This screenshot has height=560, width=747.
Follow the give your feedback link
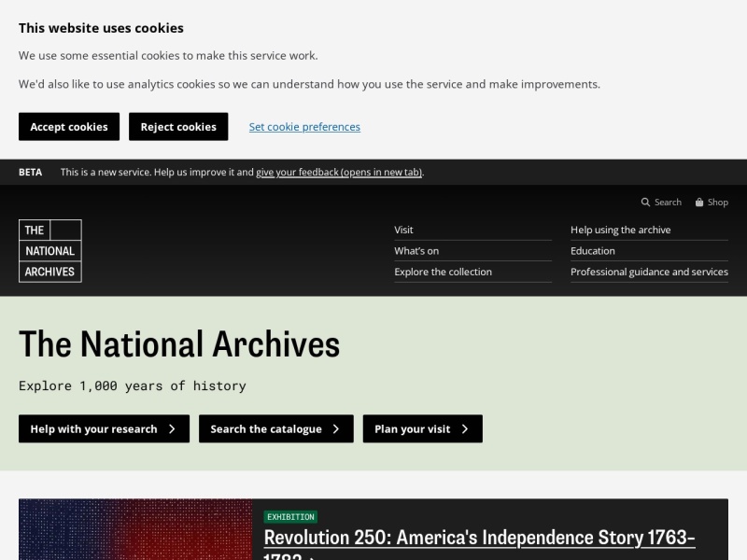[339, 173]
